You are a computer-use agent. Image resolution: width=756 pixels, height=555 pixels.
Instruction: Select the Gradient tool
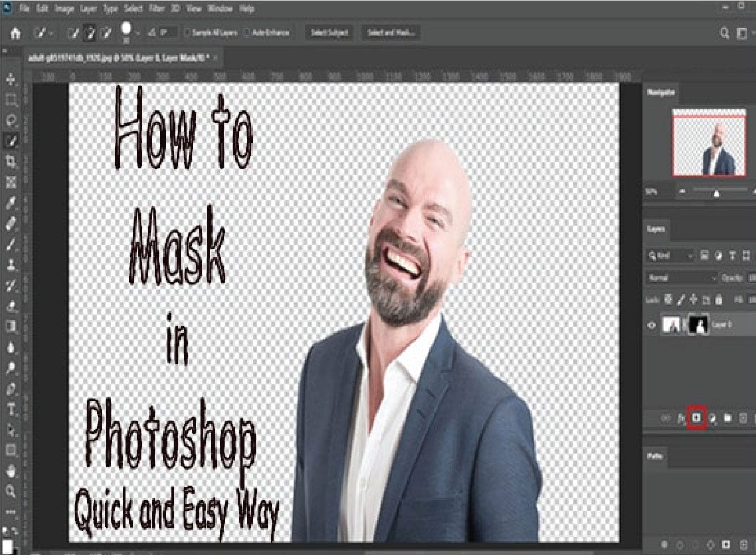[11, 327]
